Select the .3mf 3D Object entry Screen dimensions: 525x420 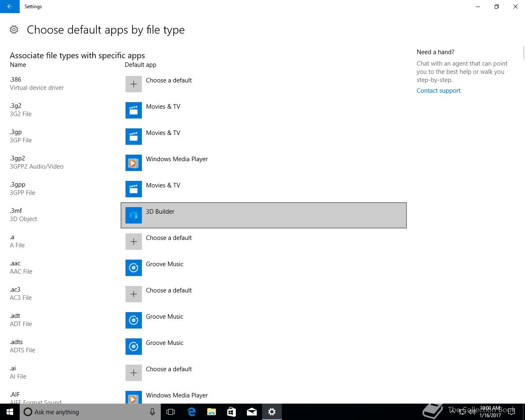23,215
